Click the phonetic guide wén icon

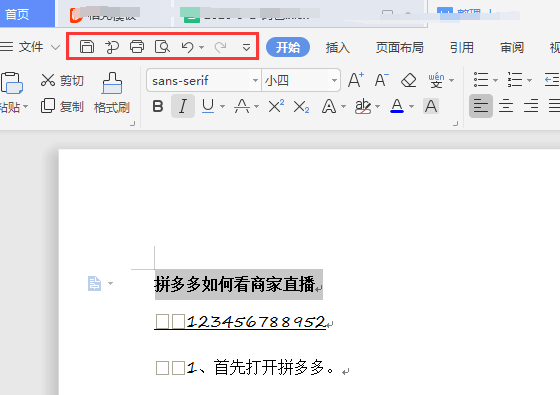pyautogui.click(x=436, y=80)
